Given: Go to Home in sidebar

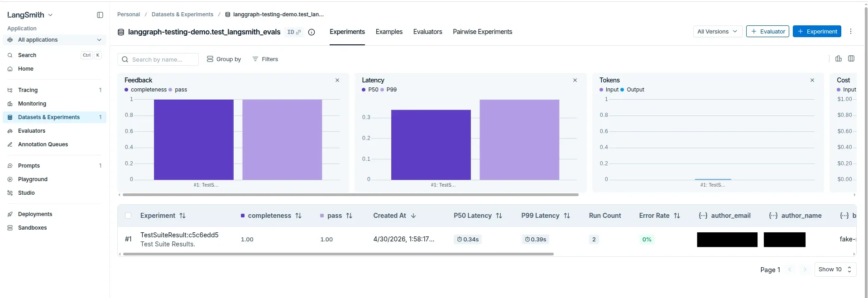Looking at the screenshot, I should pyautogui.click(x=54, y=69).
